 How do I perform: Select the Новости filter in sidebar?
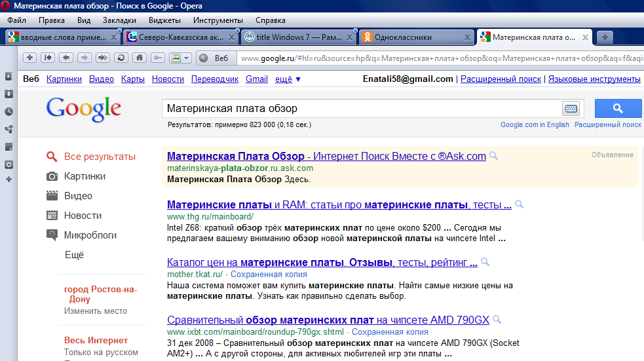[x=74, y=216]
